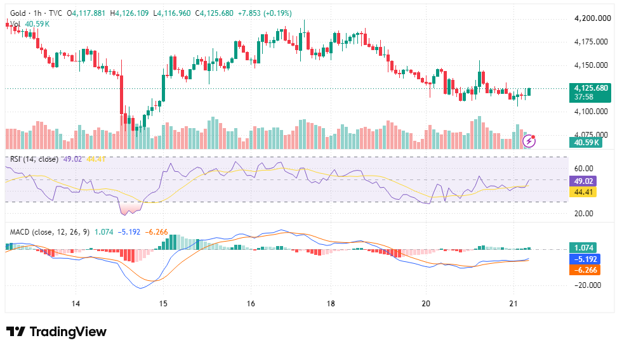Click the close value C4,125.680
Image resolution: width=622 pixels, height=364 pixels.
click(215, 13)
